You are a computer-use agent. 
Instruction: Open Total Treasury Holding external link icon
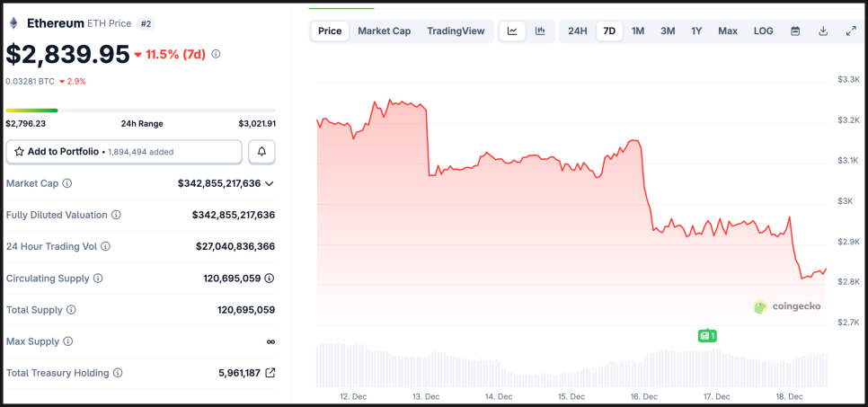tap(270, 373)
